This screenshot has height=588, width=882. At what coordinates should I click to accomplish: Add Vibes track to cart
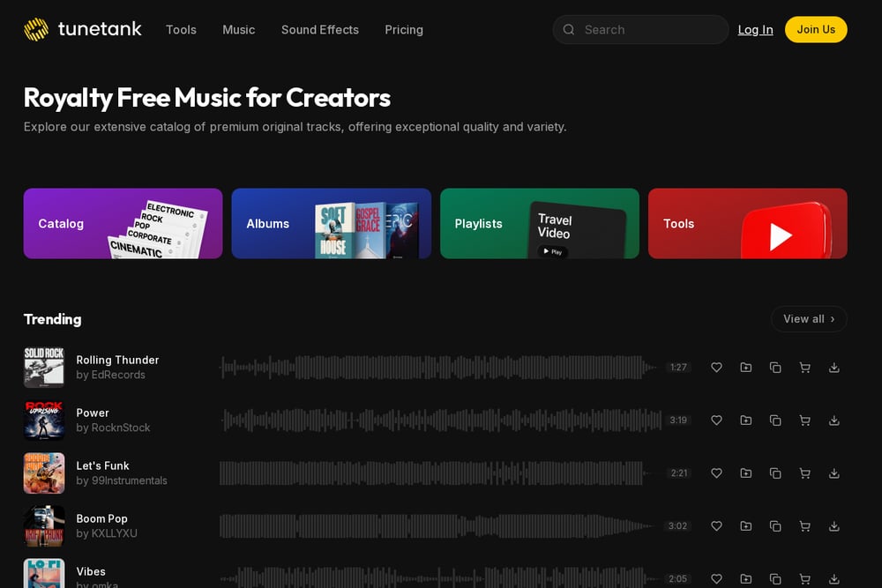pyautogui.click(x=805, y=579)
